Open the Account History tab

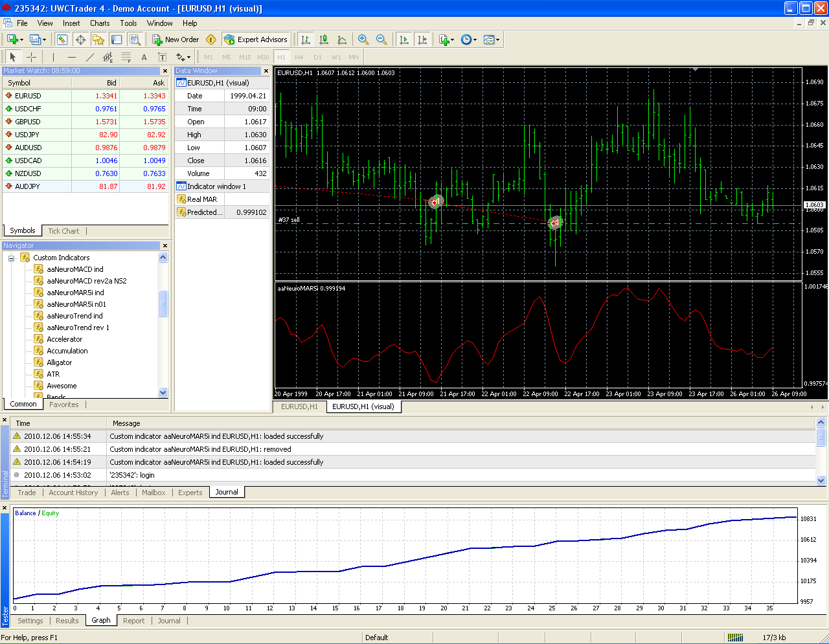pyautogui.click(x=73, y=493)
